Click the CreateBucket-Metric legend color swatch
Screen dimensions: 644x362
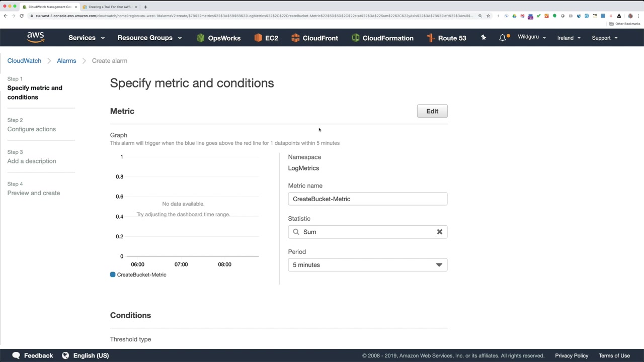pyautogui.click(x=113, y=275)
